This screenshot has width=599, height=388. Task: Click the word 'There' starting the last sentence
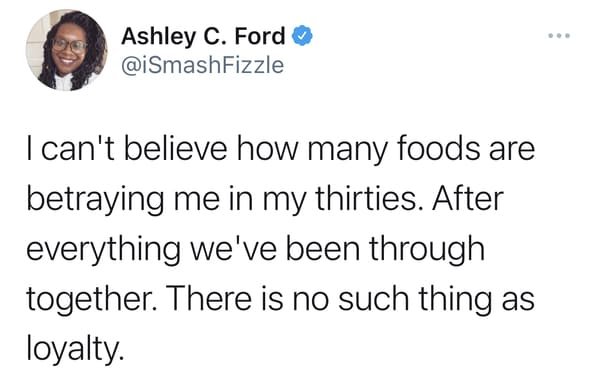pyautogui.click(x=210, y=299)
